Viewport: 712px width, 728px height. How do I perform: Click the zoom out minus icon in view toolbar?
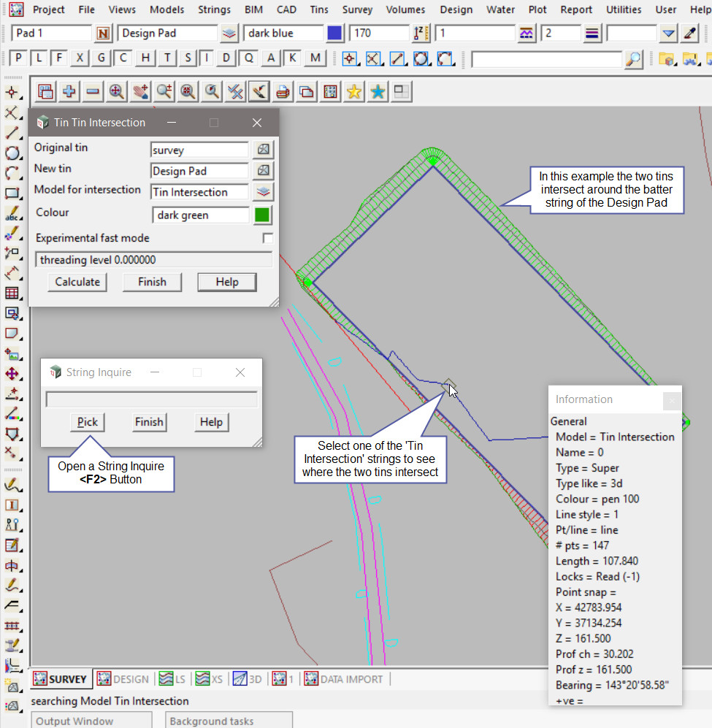(93, 91)
